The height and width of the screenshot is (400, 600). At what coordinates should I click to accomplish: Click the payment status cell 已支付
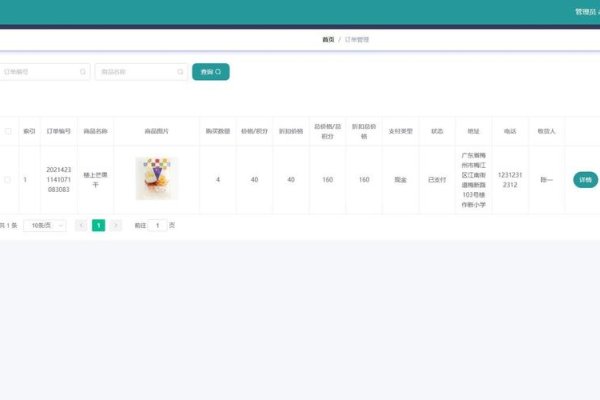point(437,180)
